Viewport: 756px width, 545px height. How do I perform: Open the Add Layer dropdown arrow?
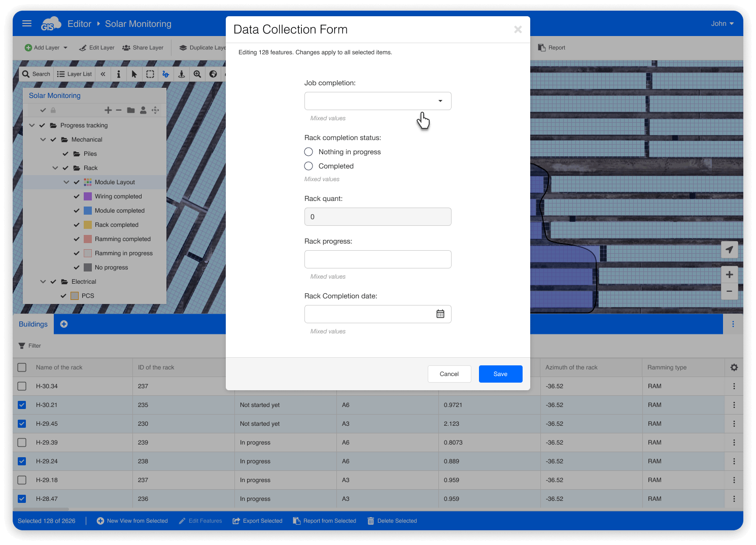65,48
